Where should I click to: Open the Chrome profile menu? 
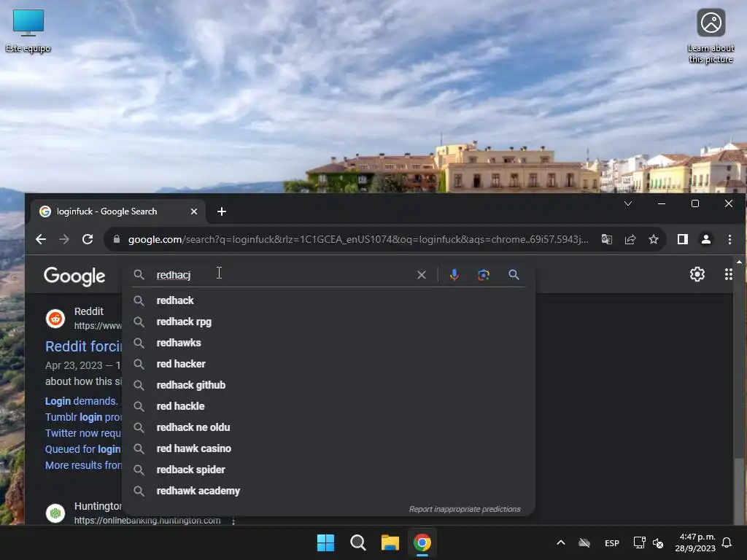(706, 239)
